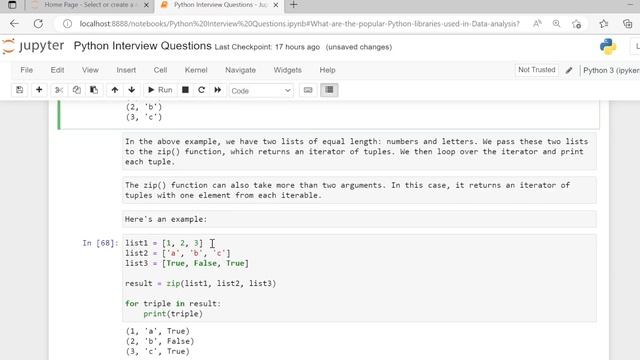
Task: Open the File menu
Action: (27, 70)
